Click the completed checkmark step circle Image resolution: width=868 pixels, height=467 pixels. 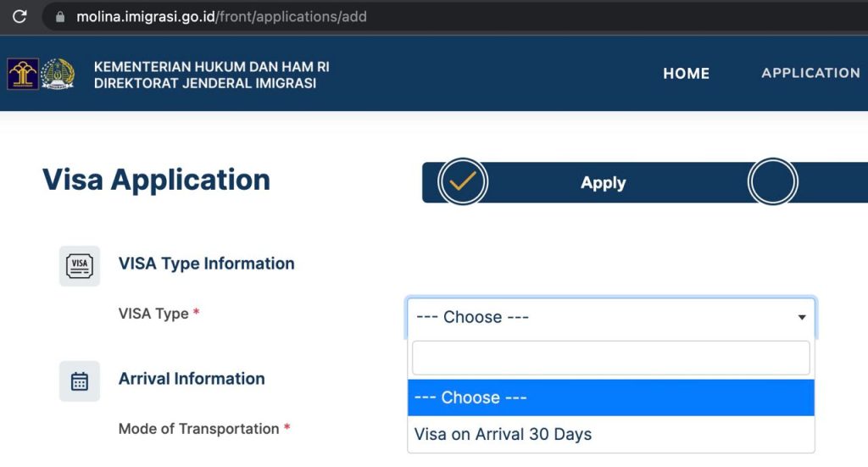click(x=463, y=181)
